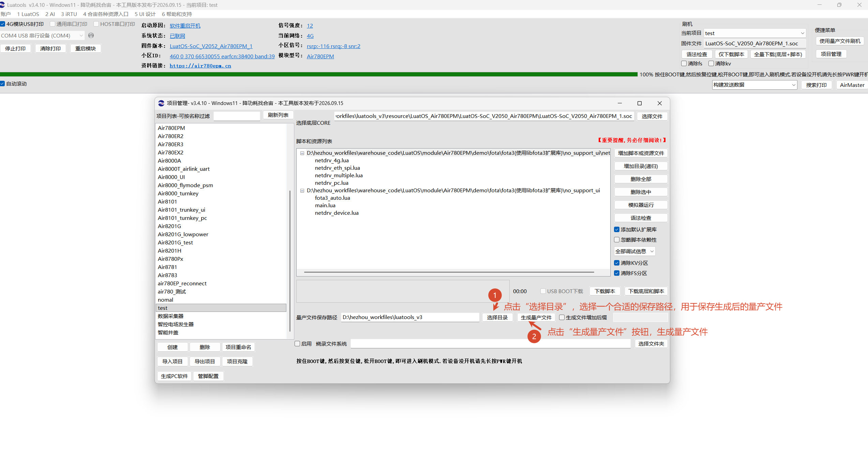Open 全部调试信息 dropdown
The width and height of the screenshot is (868, 468).
[x=634, y=251]
